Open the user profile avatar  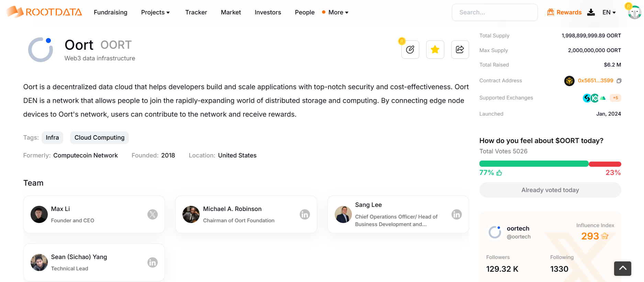click(634, 12)
